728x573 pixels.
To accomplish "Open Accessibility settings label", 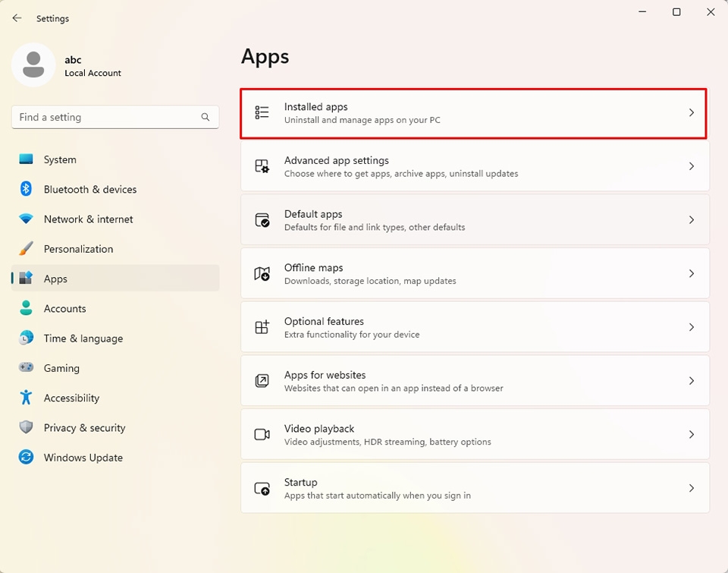I will coord(71,398).
